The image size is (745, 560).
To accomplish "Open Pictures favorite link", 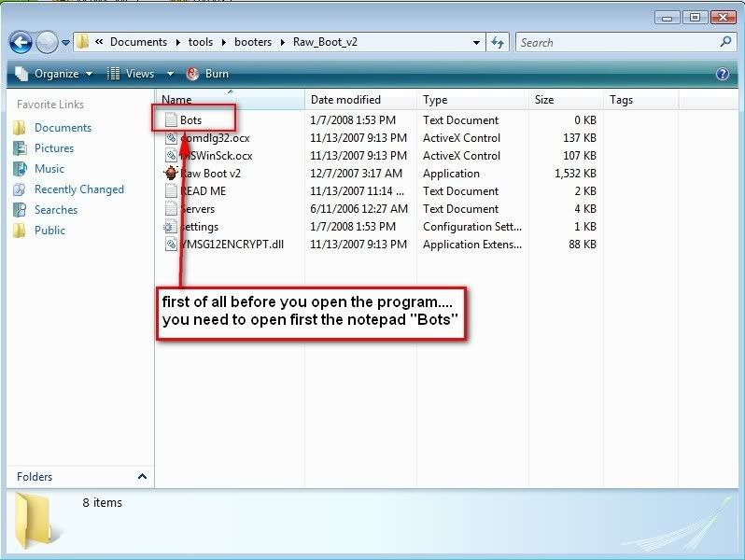I will coord(54,147).
